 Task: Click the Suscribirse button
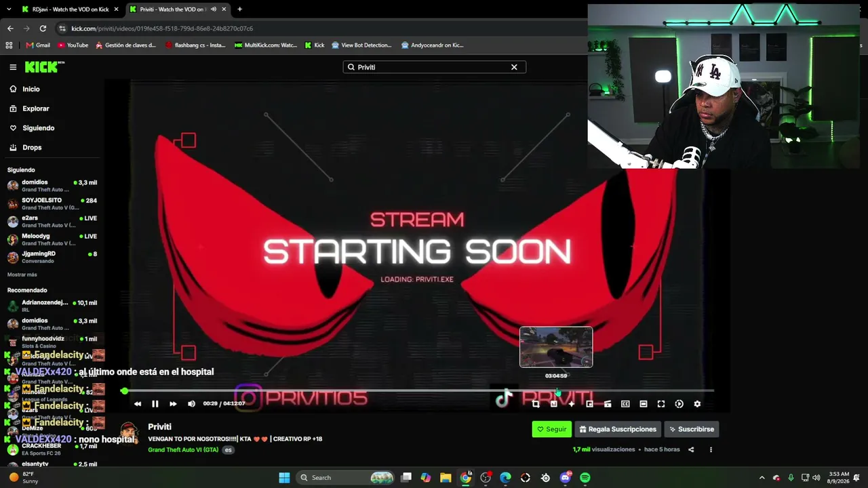coord(691,429)
